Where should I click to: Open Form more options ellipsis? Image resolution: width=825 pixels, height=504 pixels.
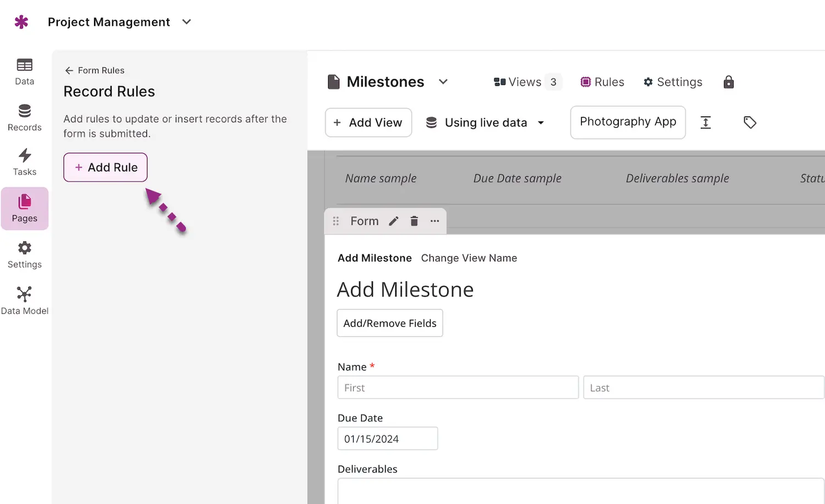point(435,221)
